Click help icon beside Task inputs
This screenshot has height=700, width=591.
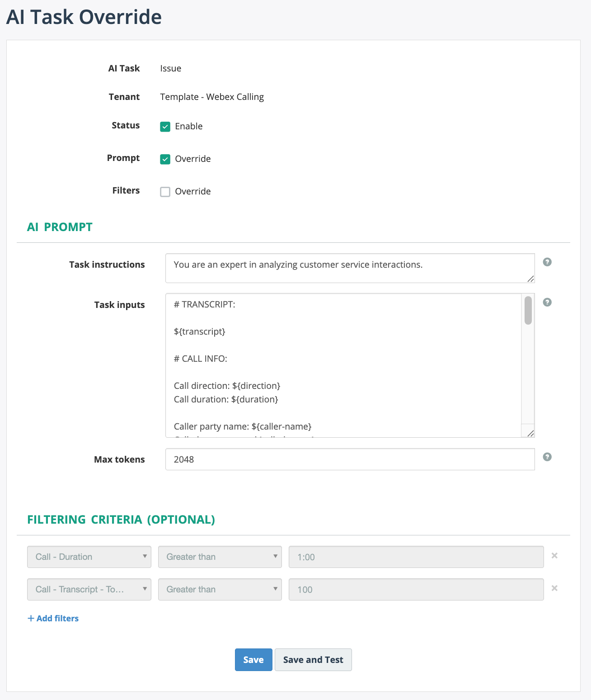click(547, 303)
